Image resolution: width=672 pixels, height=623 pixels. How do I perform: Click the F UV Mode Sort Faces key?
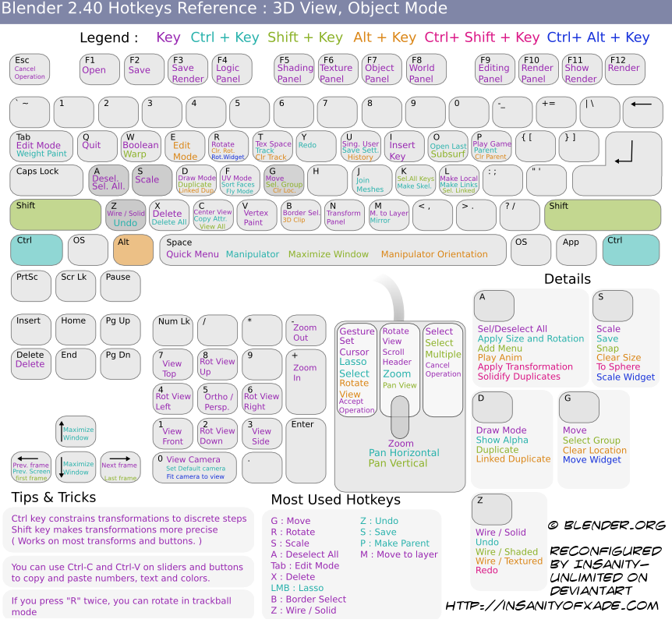tap(239, 180)
